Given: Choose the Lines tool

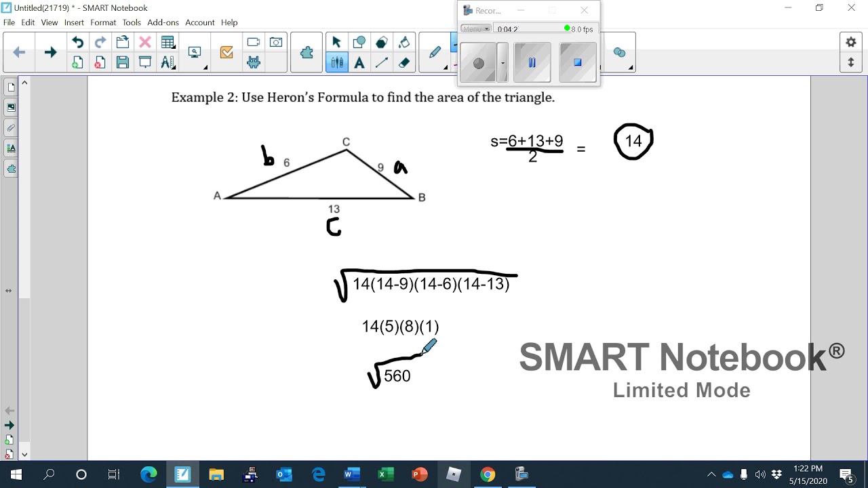Looking at the screenshot, I should click(382, 62).
